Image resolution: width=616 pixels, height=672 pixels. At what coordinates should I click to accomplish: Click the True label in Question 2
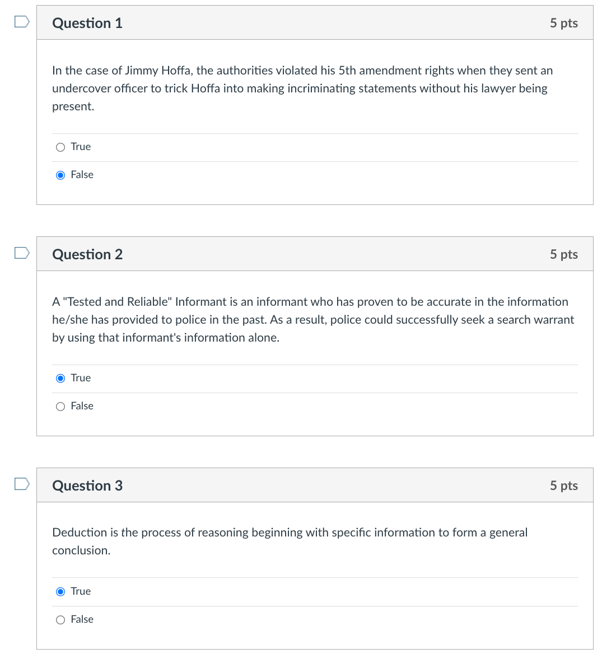point(81,378)
